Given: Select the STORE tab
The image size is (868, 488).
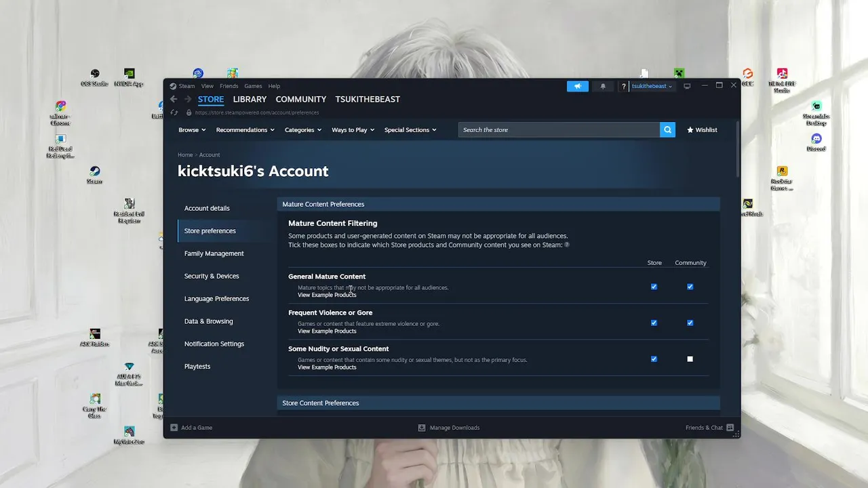Looking at the screenshot, I should pyautogui.click(x=211, y=99).
